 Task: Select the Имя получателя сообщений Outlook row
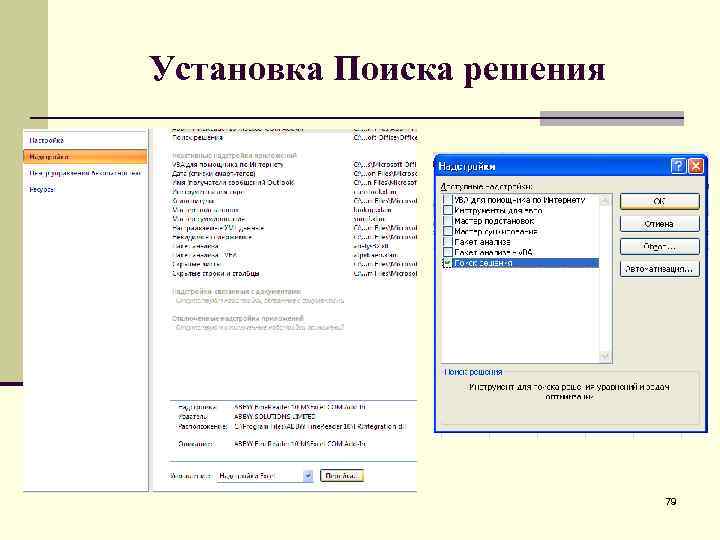tap(294, 183)
